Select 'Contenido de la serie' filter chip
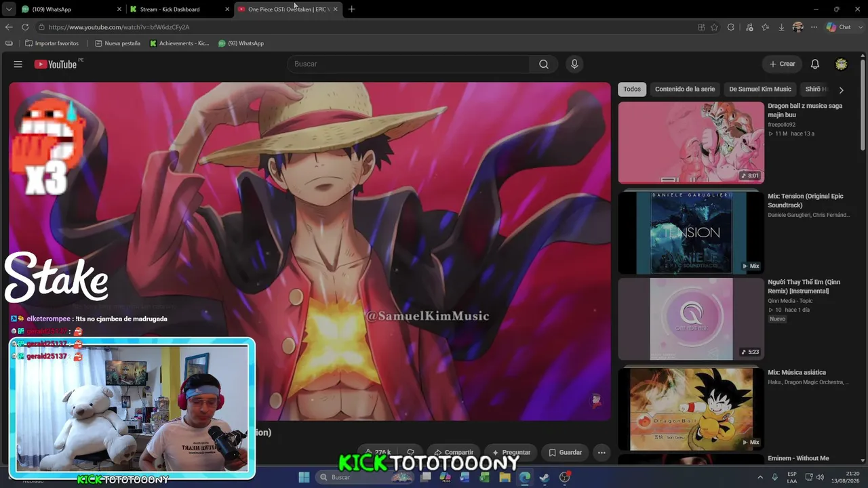 [685, 89]
